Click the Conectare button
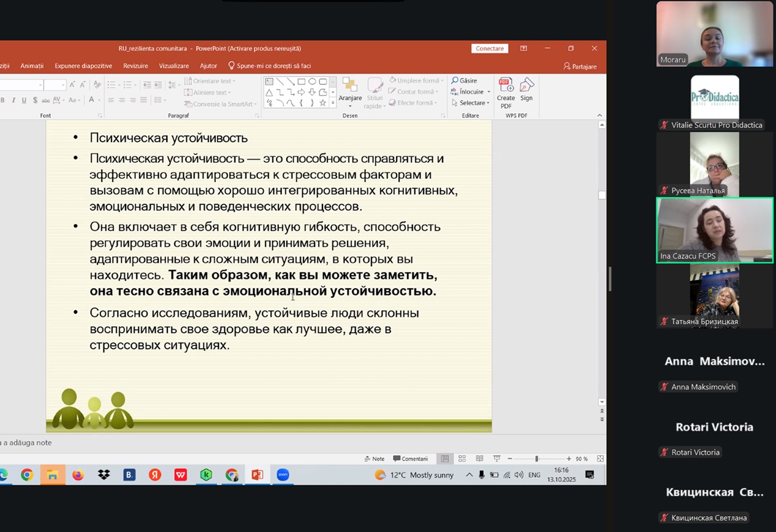This screenshot has width=776, height=532. [490, 48]
